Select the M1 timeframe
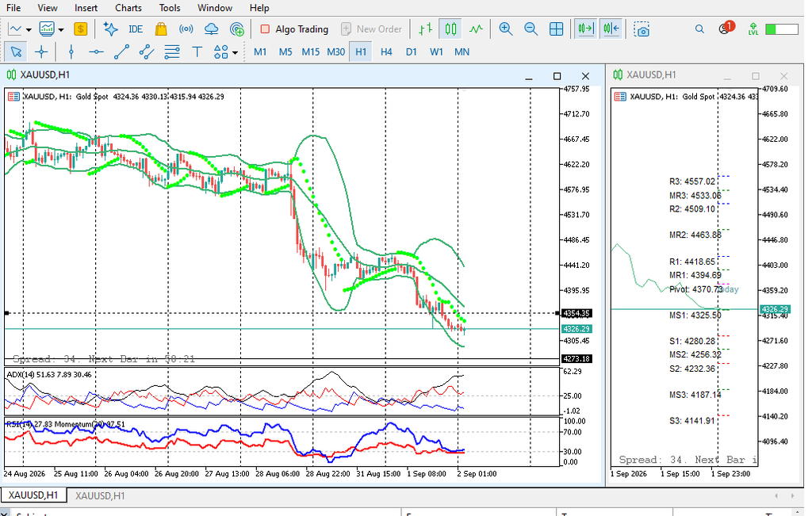This screenshot has height=516, width=812. pos(260,52)
